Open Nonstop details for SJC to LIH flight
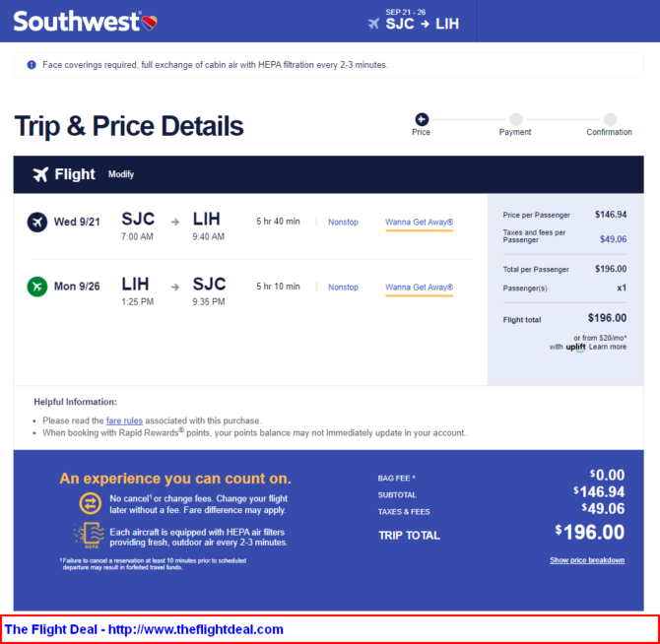The image size is (660, 644). point(343,223)
